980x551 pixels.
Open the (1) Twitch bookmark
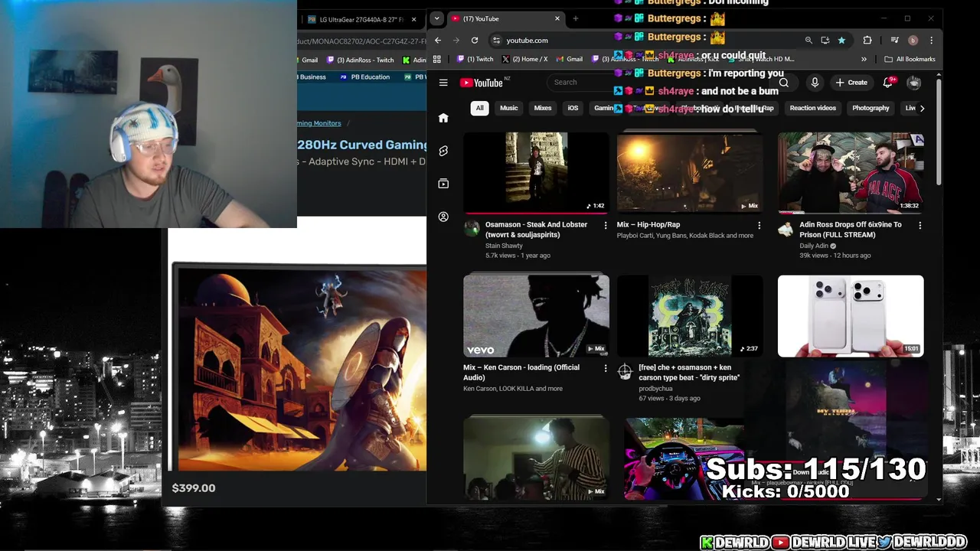(475, 59)
